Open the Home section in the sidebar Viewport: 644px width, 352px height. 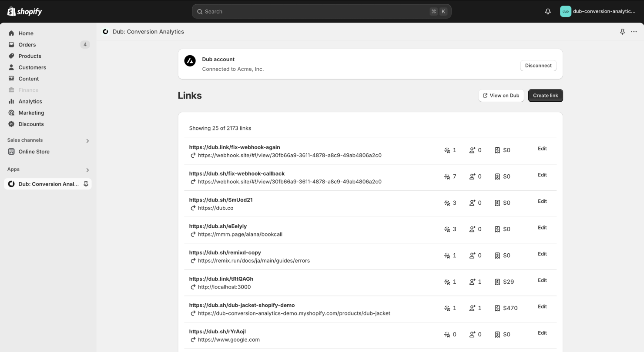(12, 33)
